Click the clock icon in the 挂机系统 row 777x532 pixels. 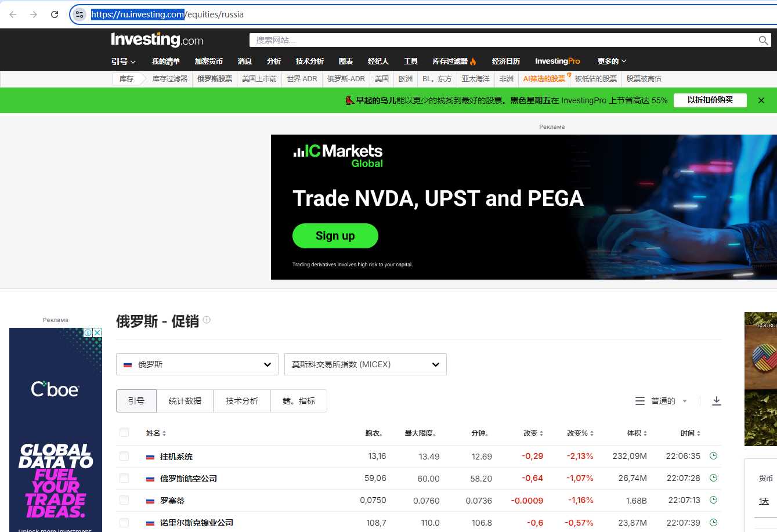(x=714, y=456)
